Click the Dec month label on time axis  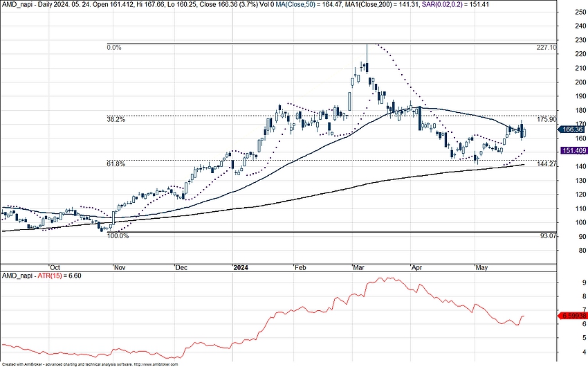[181, 267]
